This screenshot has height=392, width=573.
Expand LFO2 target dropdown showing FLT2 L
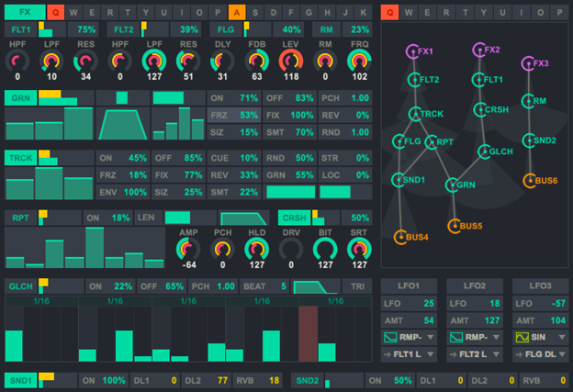click(473, 353)
